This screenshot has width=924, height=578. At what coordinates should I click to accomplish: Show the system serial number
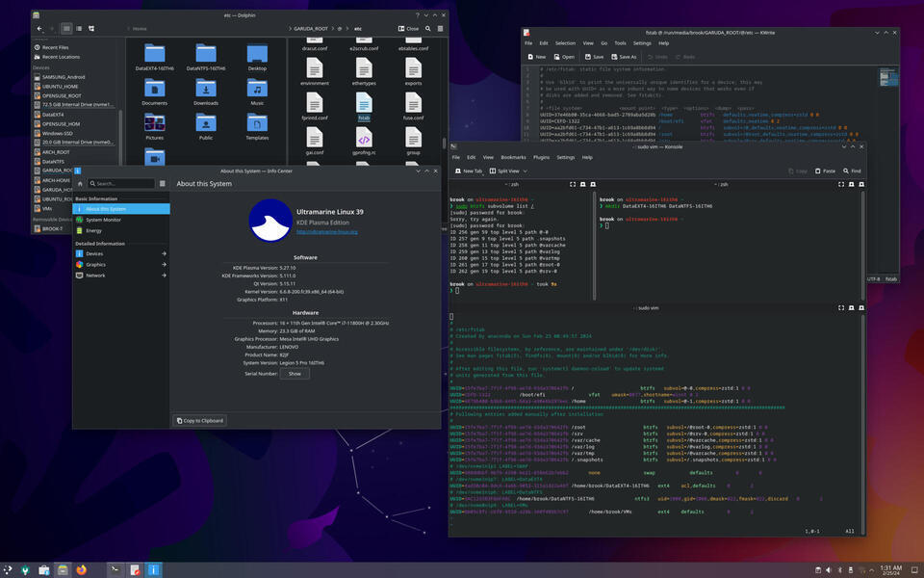(x=295, y=374)
